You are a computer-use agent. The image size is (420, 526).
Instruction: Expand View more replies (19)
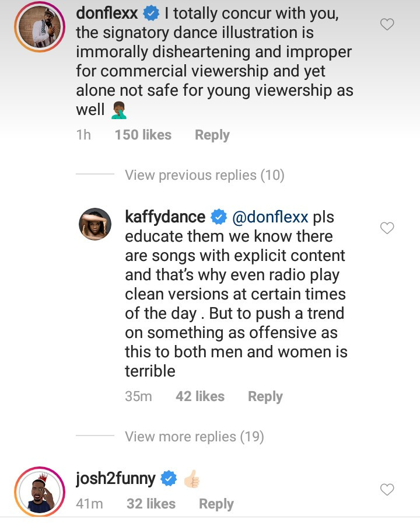[194, 437]
